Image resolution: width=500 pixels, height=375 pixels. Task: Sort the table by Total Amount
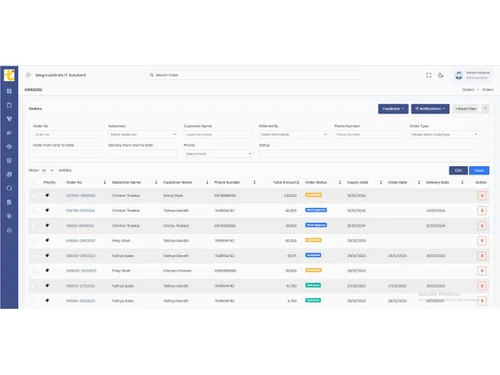(x=298, y=182)
